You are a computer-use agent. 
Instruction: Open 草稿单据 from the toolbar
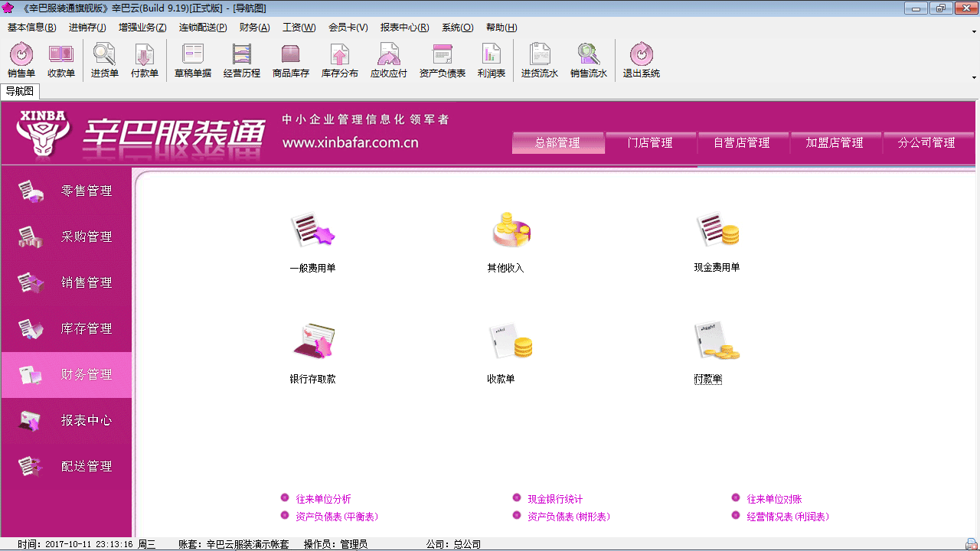(193, 60)
